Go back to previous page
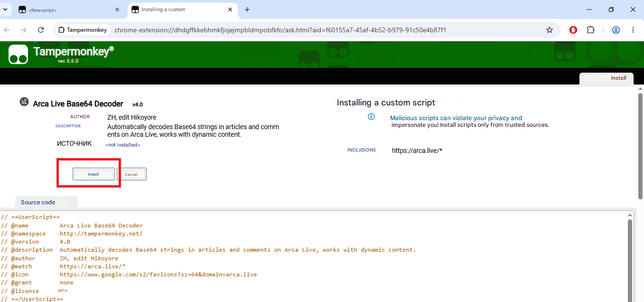 pyautogui.click(x=7, y=30)
